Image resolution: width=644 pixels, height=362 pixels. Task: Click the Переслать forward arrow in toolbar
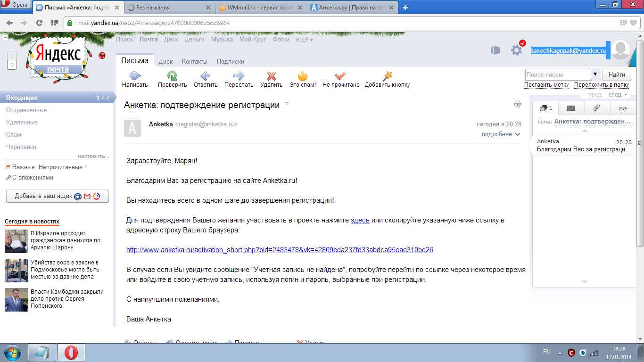[x=239, y=75]
